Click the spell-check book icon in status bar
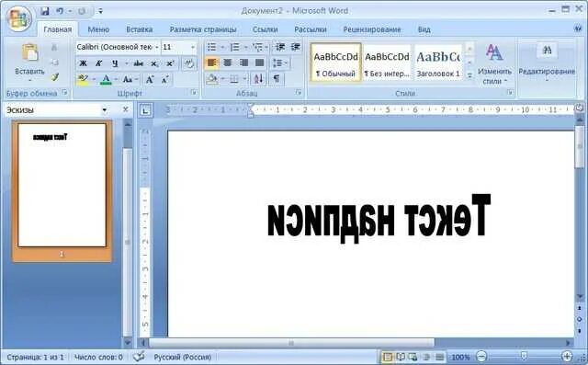The height and width of the screenshot is (365, 588). point(139,357)
